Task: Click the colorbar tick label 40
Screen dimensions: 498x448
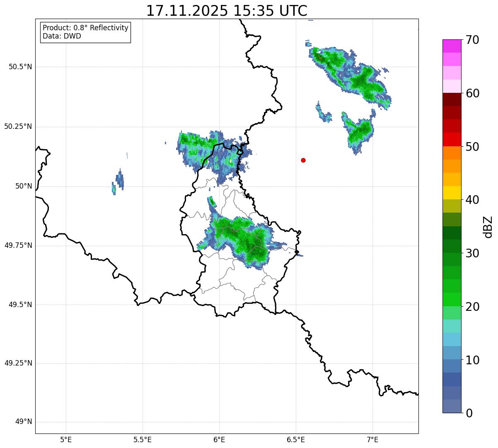Action: click(472, 200)
